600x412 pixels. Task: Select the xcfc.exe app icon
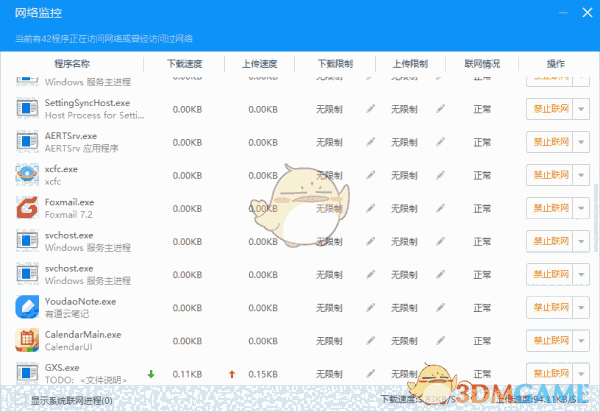27,174
